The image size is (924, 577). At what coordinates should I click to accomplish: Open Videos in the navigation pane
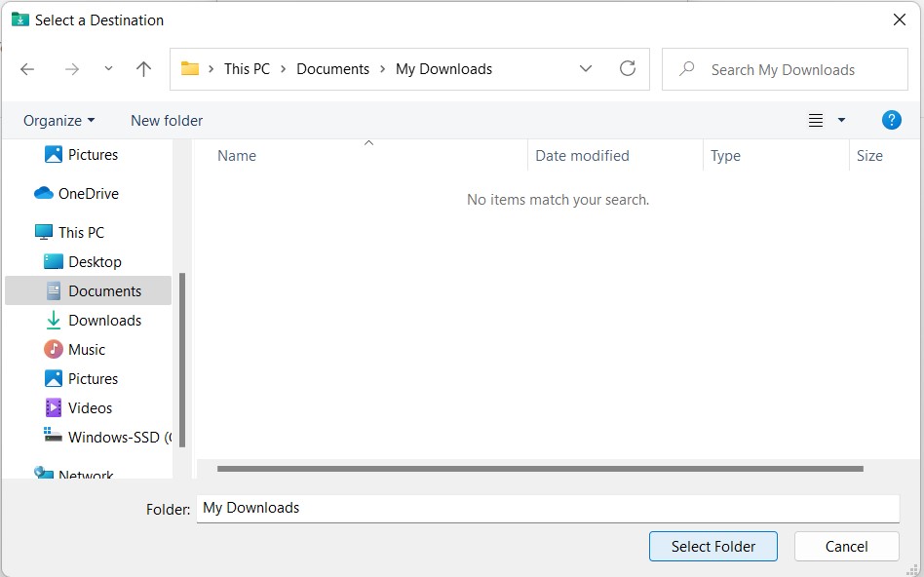[90, 408]
